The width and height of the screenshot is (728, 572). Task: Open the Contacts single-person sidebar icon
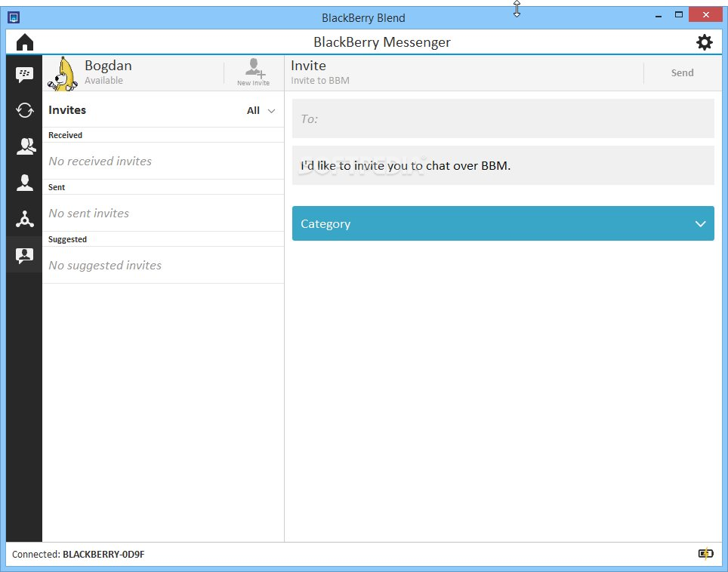[x=25, y=183]
